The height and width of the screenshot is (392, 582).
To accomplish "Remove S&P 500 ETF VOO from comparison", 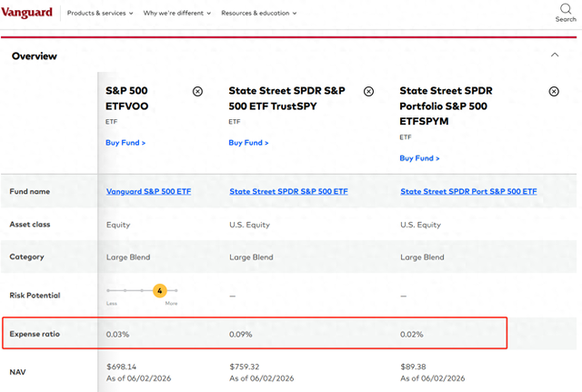I will coord(198,91).
